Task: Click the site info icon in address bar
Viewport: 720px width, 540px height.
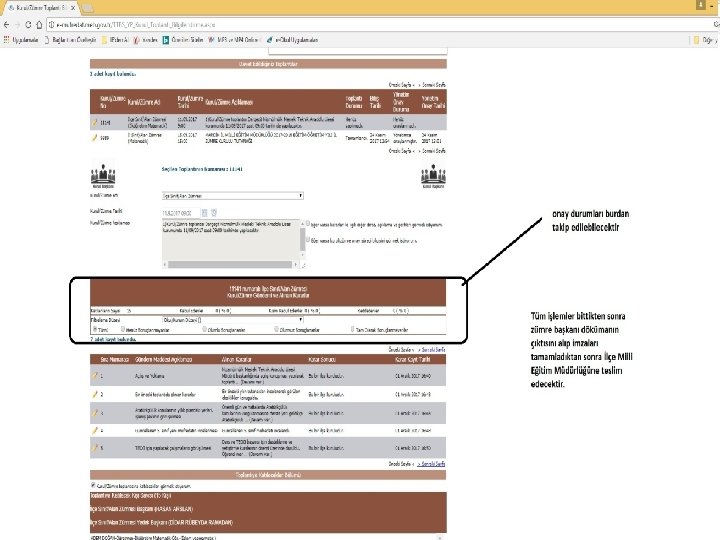Action: [x=52, y=25]
